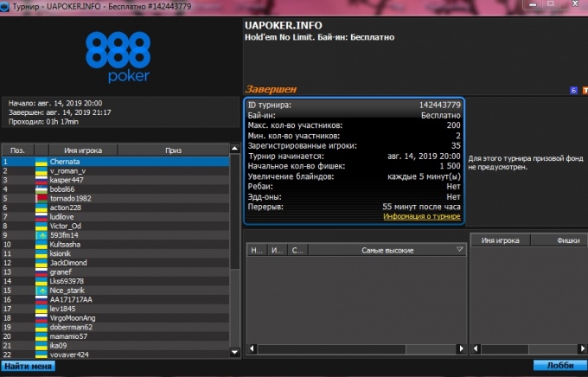Select the player row Chernata
The image size is (588, 377).
point(116,162)
